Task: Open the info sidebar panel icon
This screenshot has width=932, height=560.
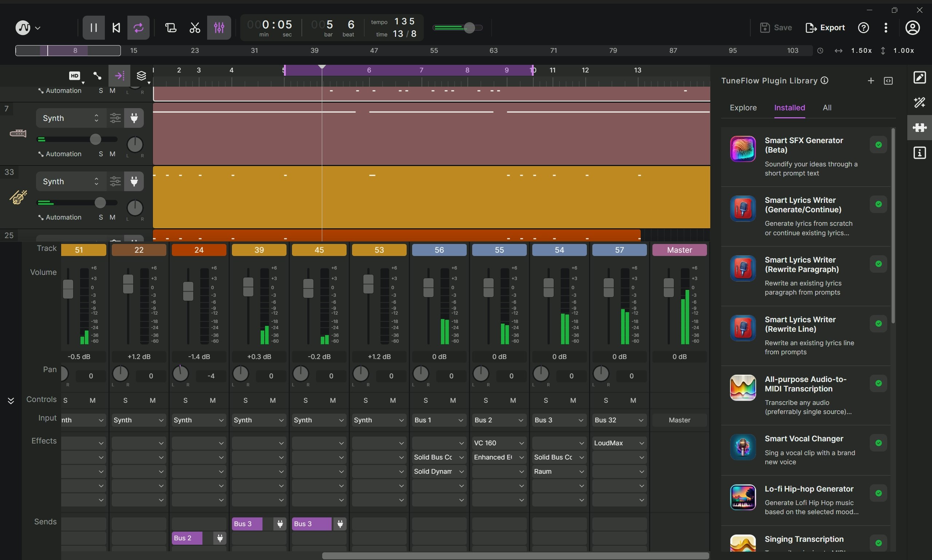Action: point(920,153)
